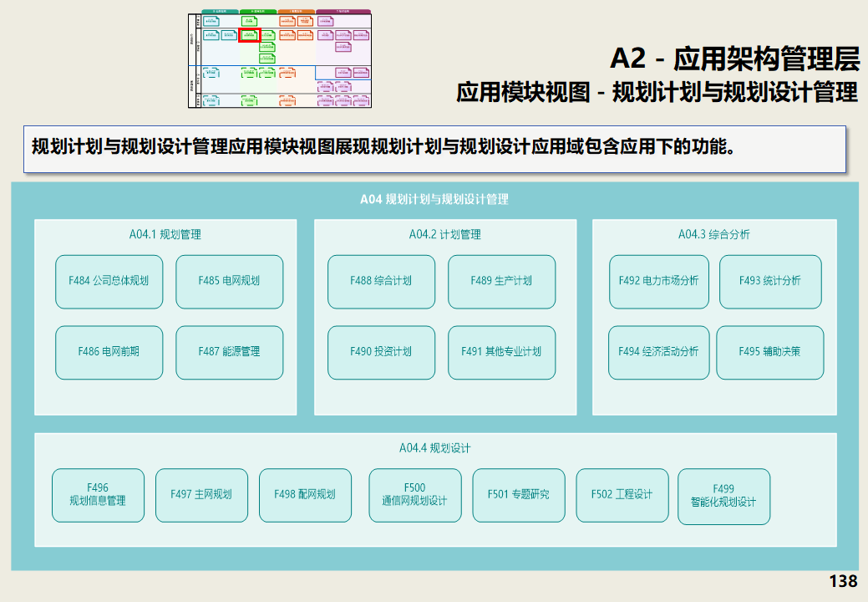Click the A04.1 规划管理 heading
Viewport: 868px width, 602px height.
point(165,235)
